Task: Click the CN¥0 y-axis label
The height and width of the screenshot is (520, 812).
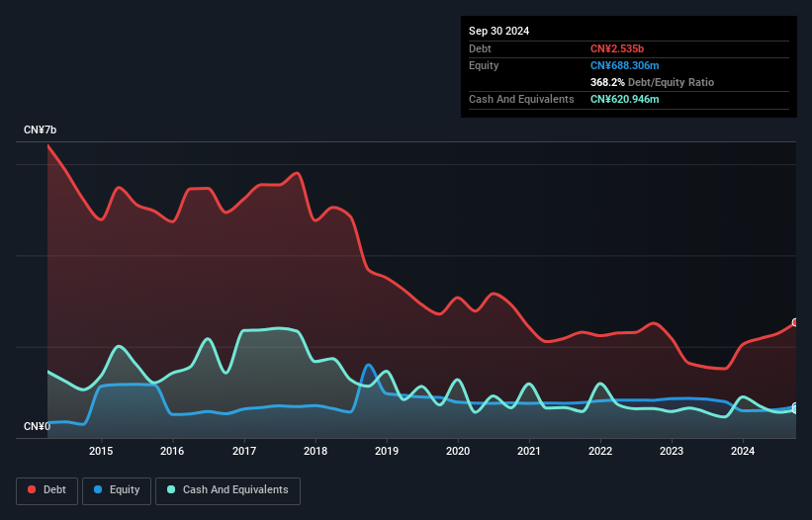Action: click(x=38, y=426)
